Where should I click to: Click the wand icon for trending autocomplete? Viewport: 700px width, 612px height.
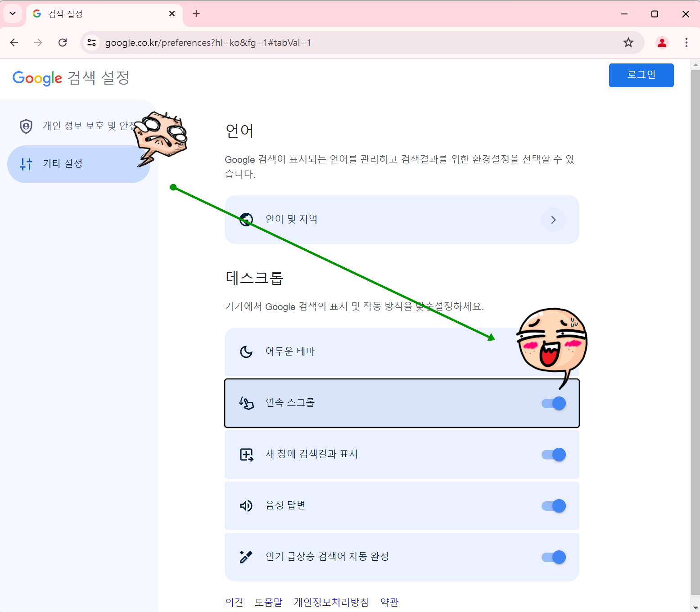coord(246,557)
